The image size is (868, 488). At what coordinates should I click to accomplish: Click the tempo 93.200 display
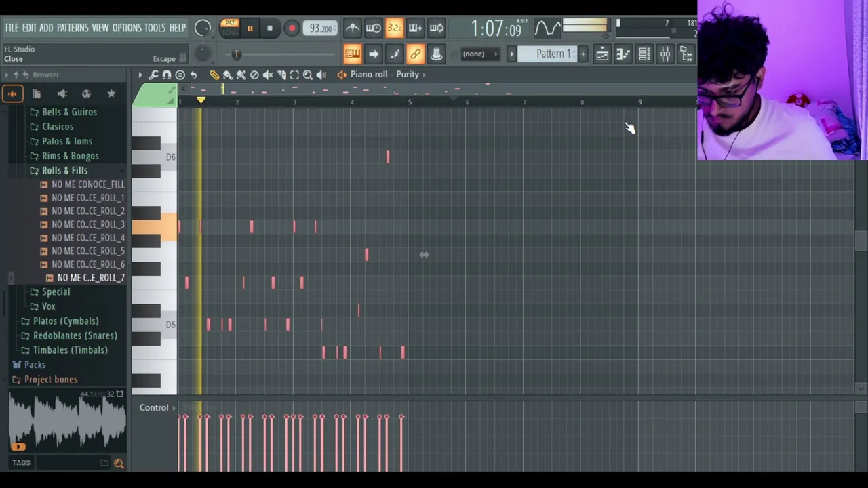(x=320, y=28)
